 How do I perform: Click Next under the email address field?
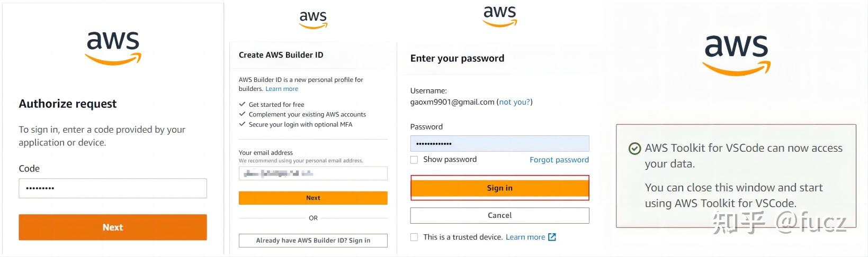coord(313,198)
